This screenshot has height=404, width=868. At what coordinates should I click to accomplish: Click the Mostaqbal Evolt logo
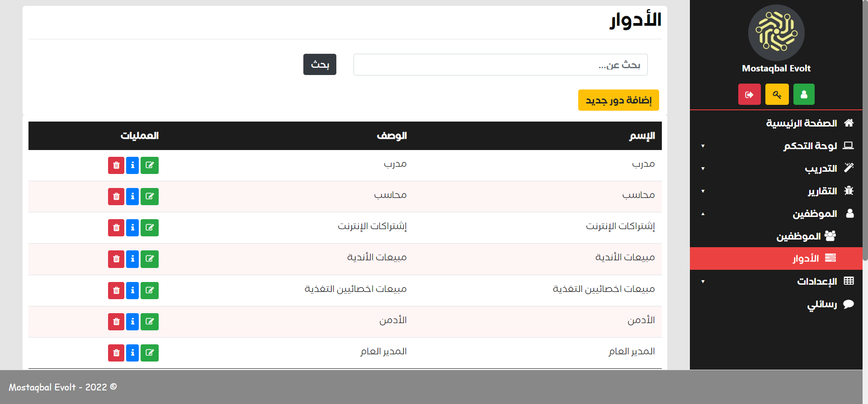776,33
